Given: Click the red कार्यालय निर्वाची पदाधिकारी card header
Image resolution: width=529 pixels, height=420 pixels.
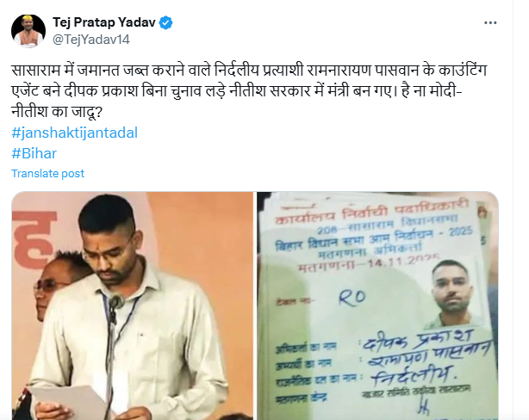Looking at the screenshot, I should pyautogui.click(x=372, y=213).
